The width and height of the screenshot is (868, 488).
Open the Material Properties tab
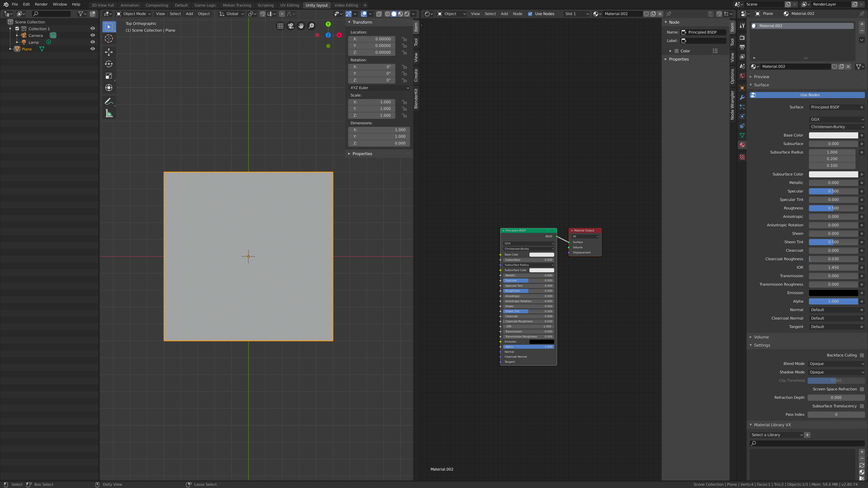tap(742, 145)
